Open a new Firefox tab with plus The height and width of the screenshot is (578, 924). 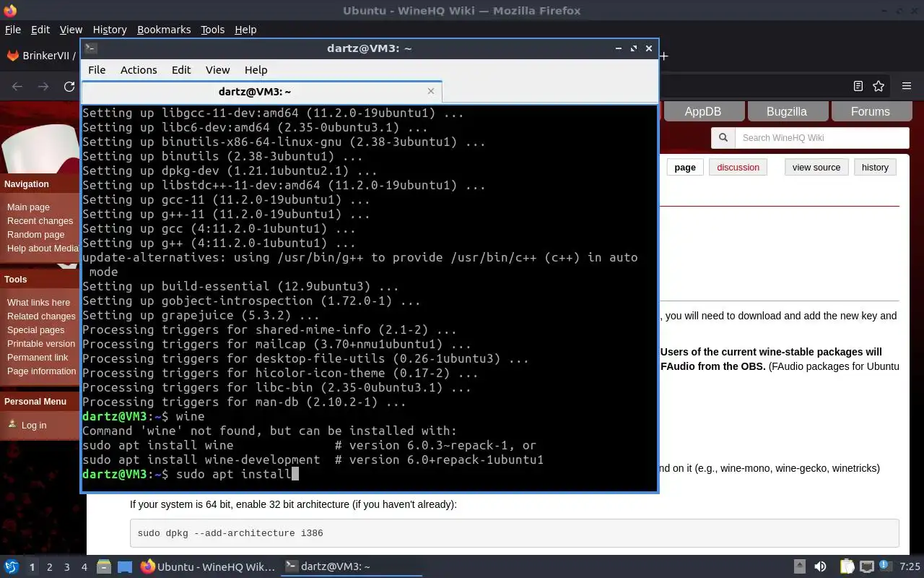663,56
